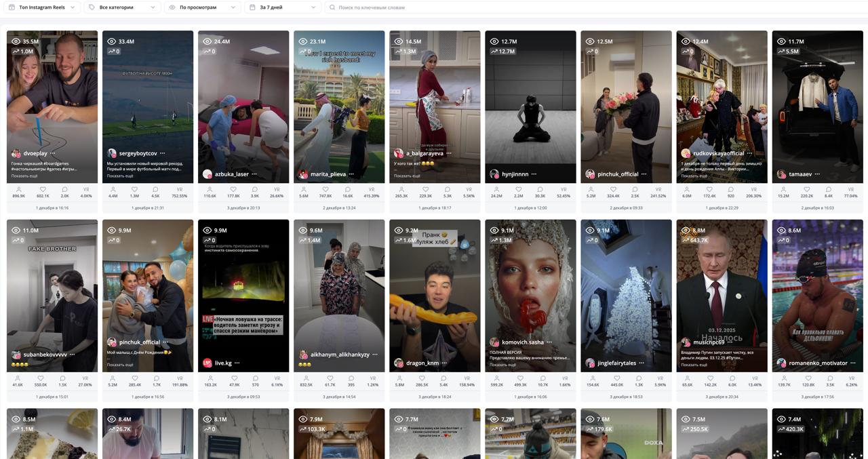Screen dimensions: 868x459
Task: Open three-dot menu beside jinglefairytales
Action: [x=642, y=363]
